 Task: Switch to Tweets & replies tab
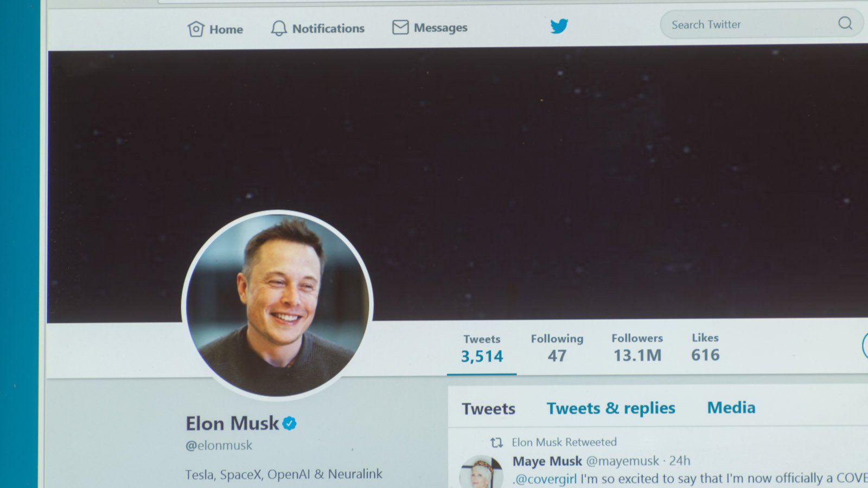tap(611, 408)
